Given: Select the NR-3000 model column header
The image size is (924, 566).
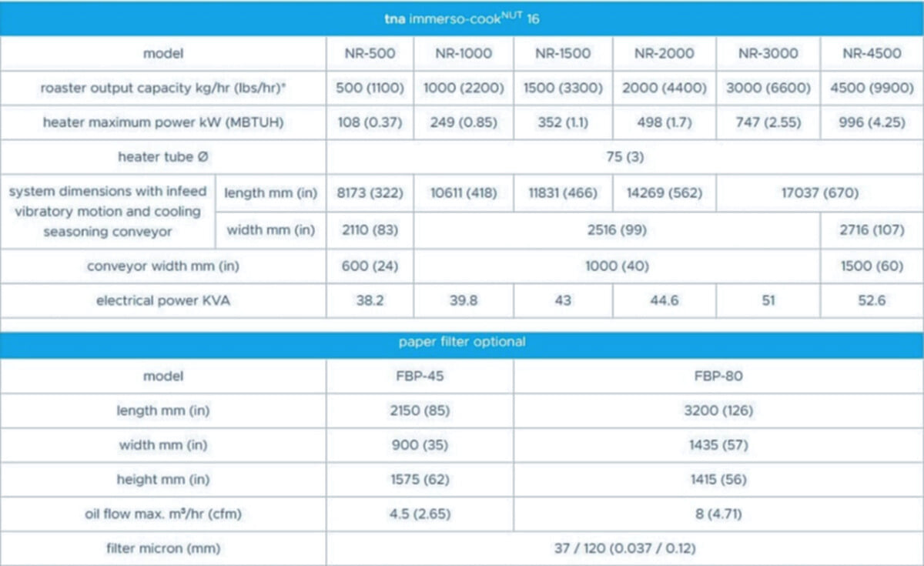Looking at the screenshot, I should pos(768,53).
